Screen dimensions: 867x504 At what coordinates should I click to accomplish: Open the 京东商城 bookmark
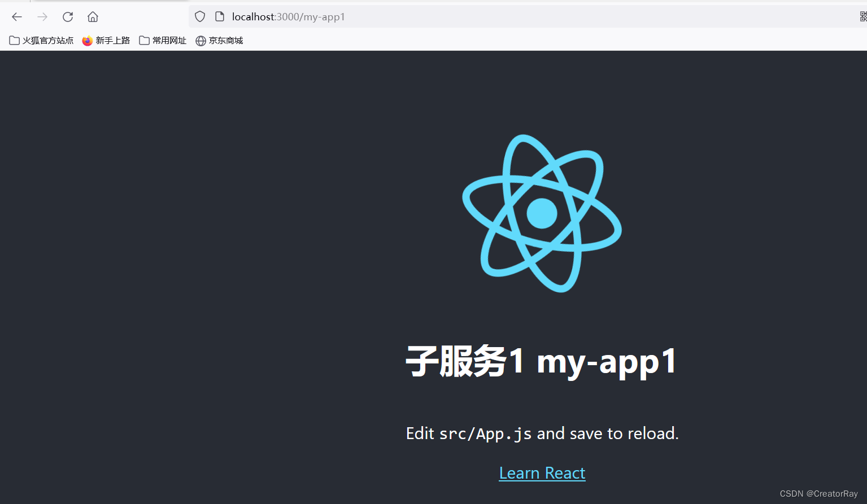(x=219, y=41)
